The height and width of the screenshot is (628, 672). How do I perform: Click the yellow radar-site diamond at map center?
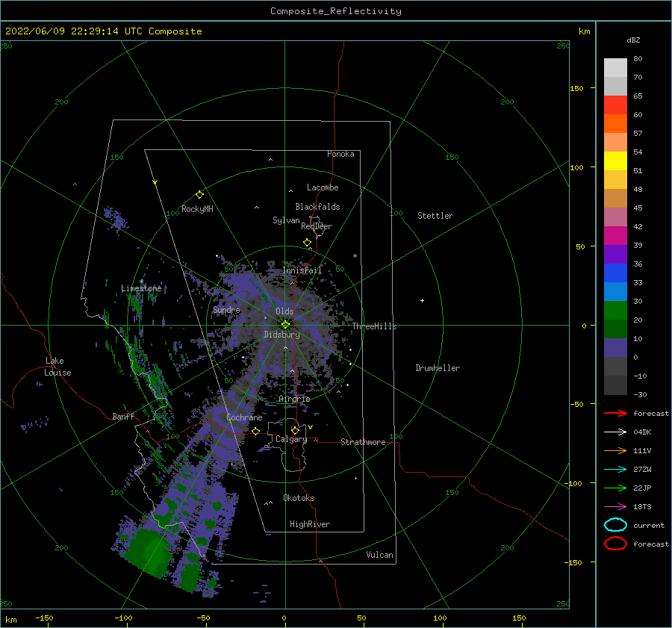[285, 325]
